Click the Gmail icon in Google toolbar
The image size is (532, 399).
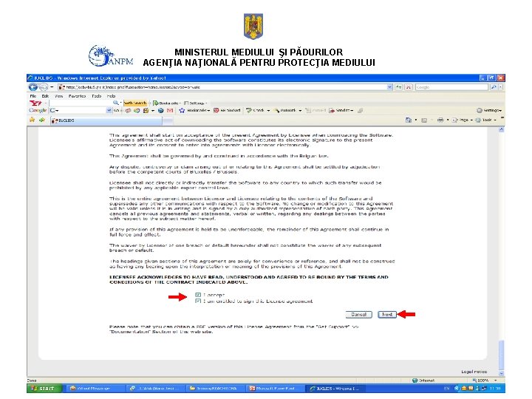[x=170, y=110]
